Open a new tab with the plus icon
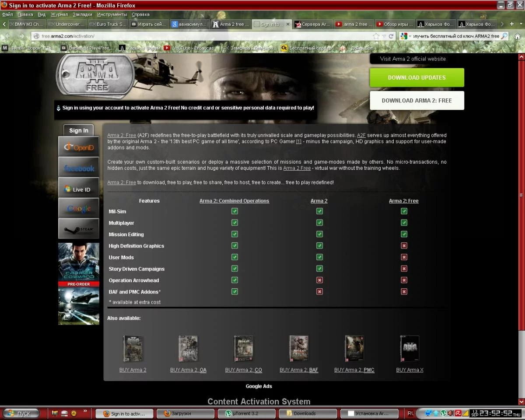The image size is (525, 420). pos(511,24)
